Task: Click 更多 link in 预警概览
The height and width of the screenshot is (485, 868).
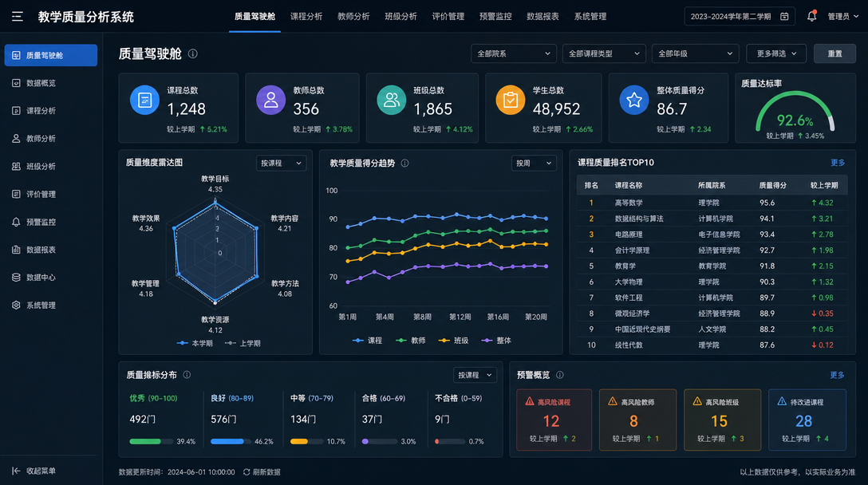Action: (x=837, y=375)
